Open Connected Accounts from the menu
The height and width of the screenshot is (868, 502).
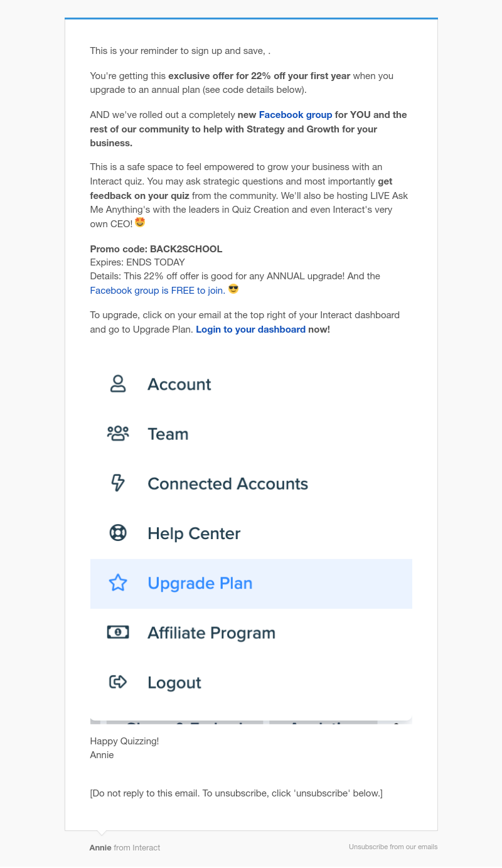point(251,483)
